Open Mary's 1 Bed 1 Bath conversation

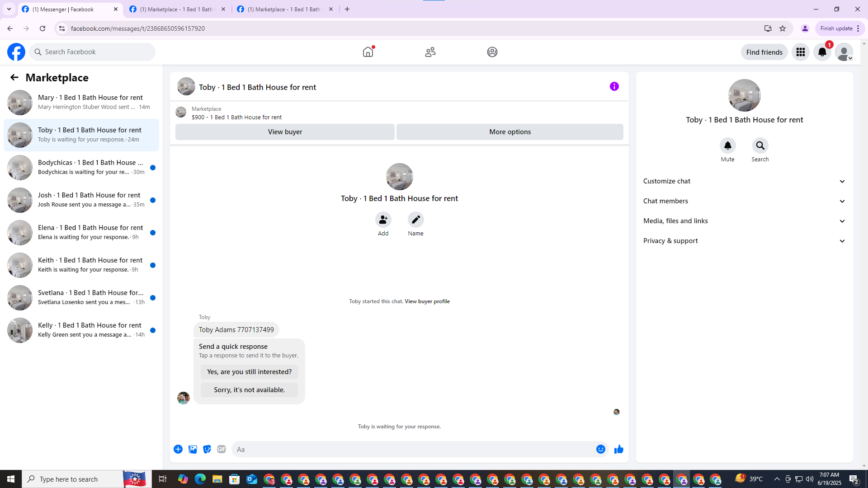[x=81, y=103]
